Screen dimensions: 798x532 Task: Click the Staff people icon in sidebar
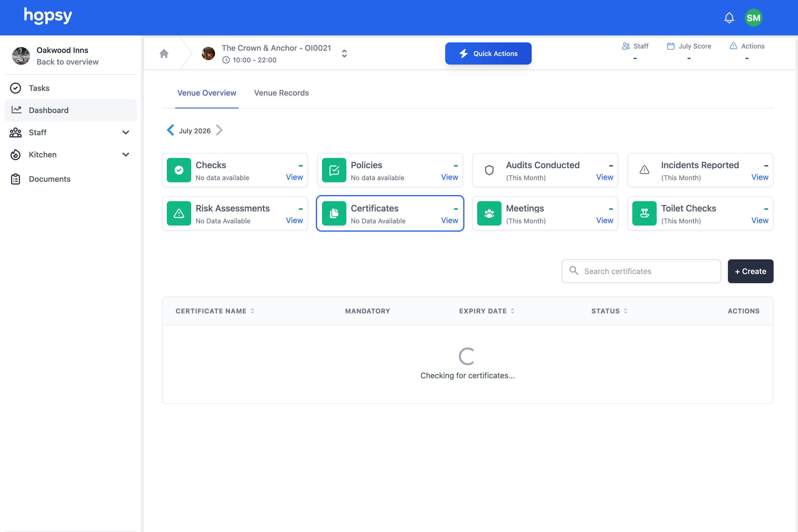[x=16, y=132]
